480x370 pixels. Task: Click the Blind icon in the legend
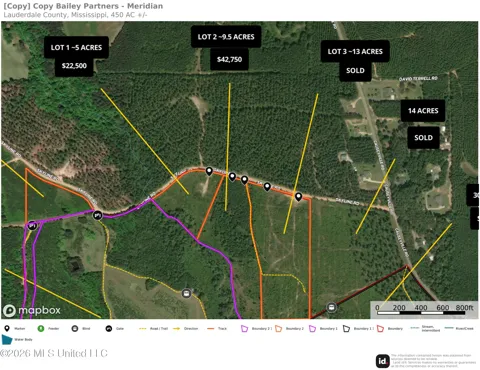click(75, 328)
